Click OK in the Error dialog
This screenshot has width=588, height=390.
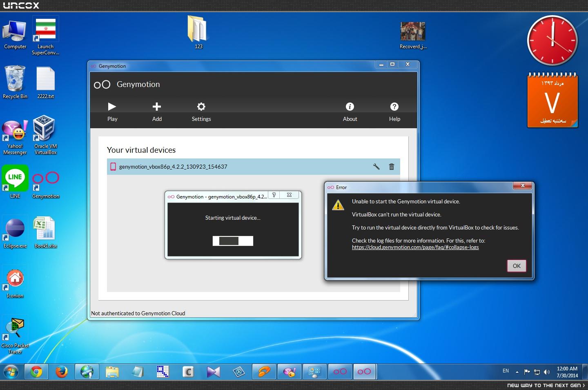click(x=517, y=266)
